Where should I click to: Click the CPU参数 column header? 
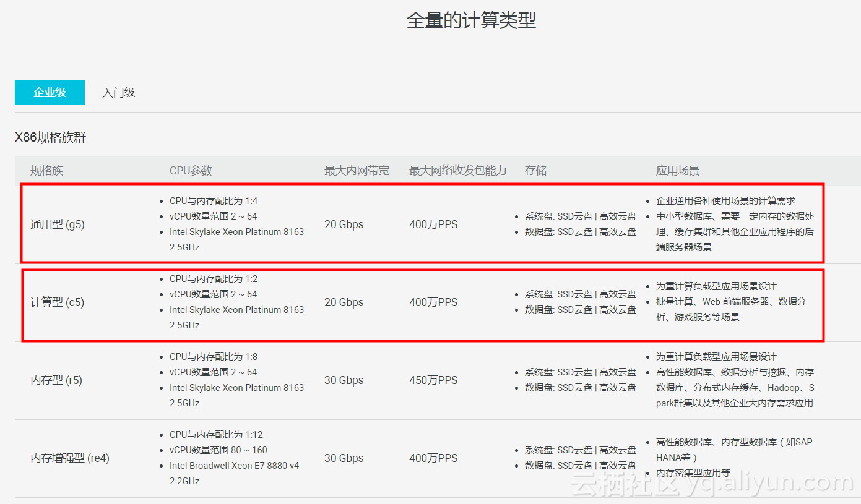point(191,171)
